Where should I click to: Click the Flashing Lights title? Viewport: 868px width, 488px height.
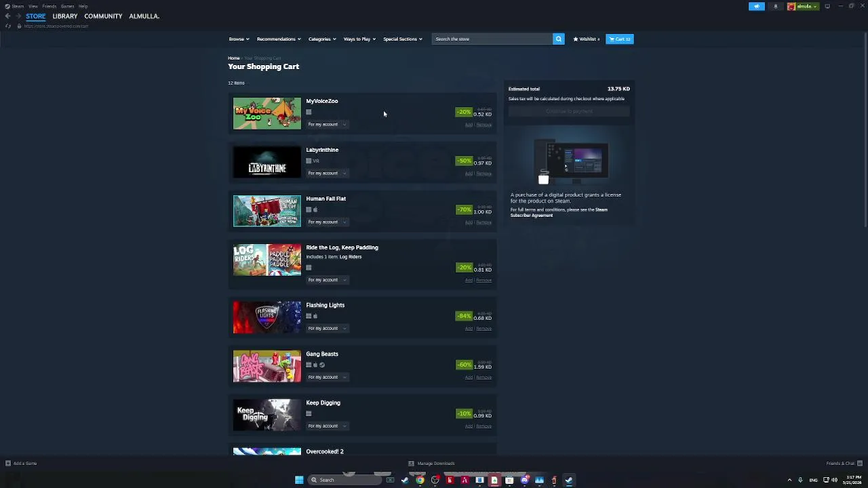click(x=325, y=305)
